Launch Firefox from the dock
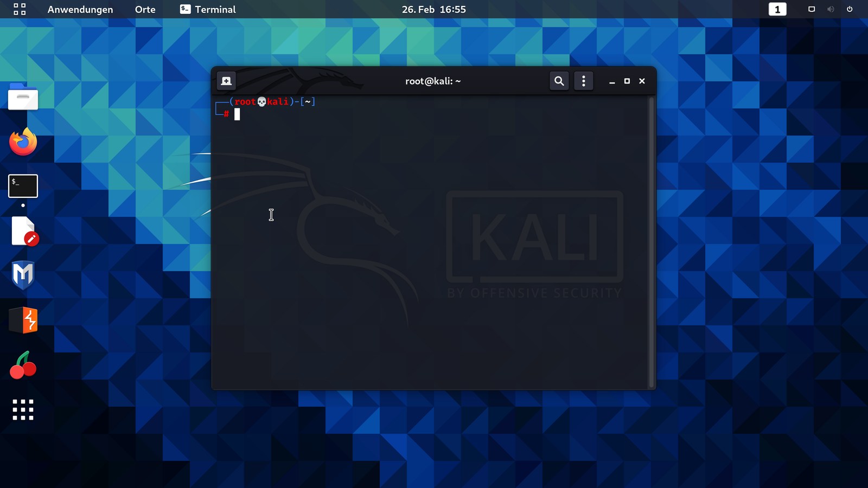Screen dimensions: 868x488 point(23,142)
